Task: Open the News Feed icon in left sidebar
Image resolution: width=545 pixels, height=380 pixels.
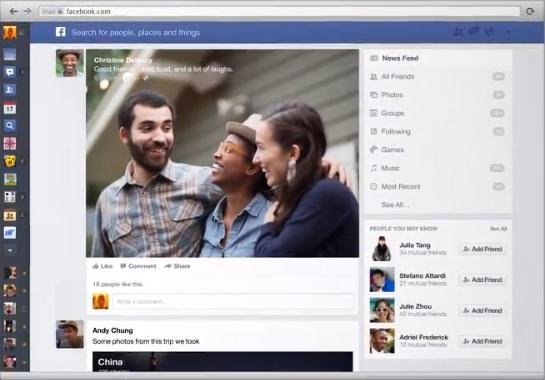Action: [10, 54]
